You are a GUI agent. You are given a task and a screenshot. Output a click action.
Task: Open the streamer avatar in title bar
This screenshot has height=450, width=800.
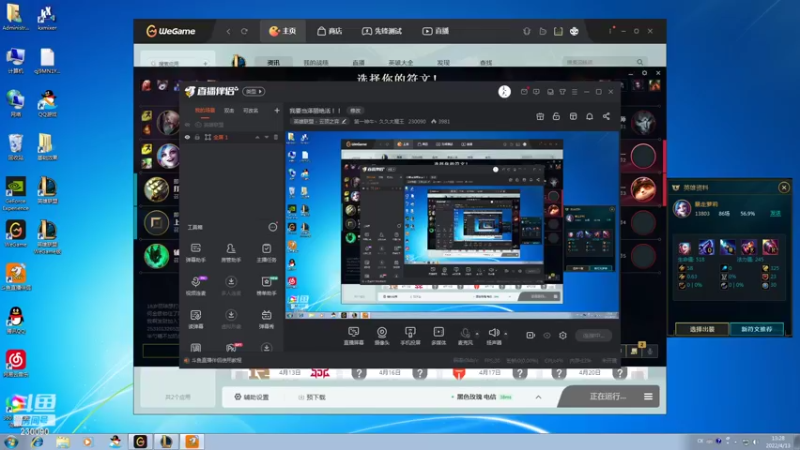(504, 91)
